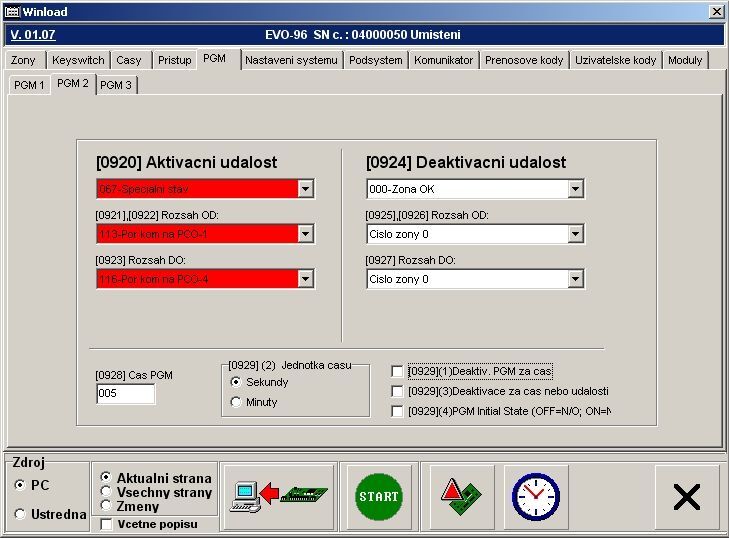Screen dimensions: 729x538
Task: Click the PC-to-panel transfer icon
Action: pos(279,496)
